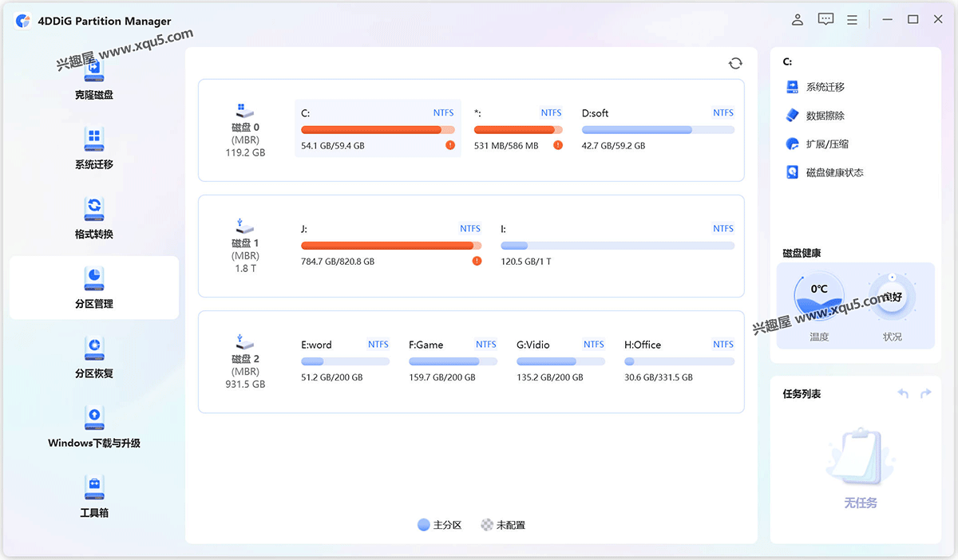Click the 扩展/压缩 icon in the right panel

click(x=792, y=144)
